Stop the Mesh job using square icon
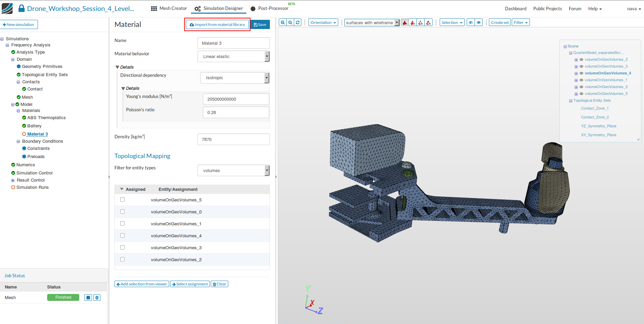This screenshot has height=324, width=644. coord(88,298)
